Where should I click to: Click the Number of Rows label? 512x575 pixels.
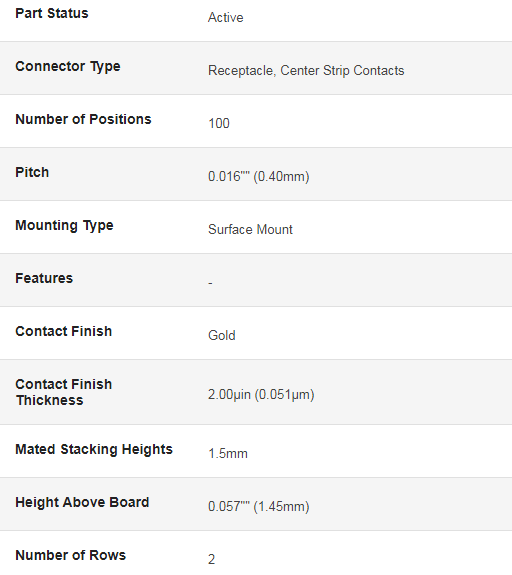[x=70, y=556]
